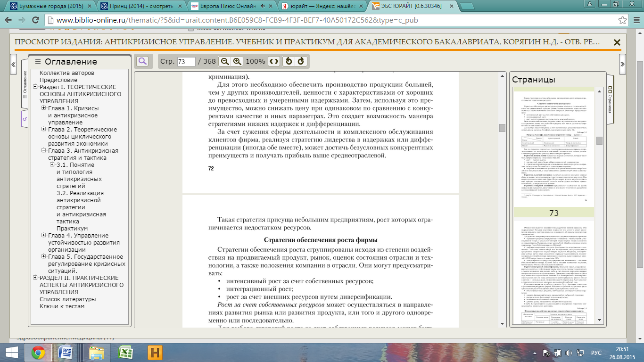The width and height of the screenshot is (644, 362).
Task: Rotate page clockwise
Action: pyautogui.click(x=301, y=61)
